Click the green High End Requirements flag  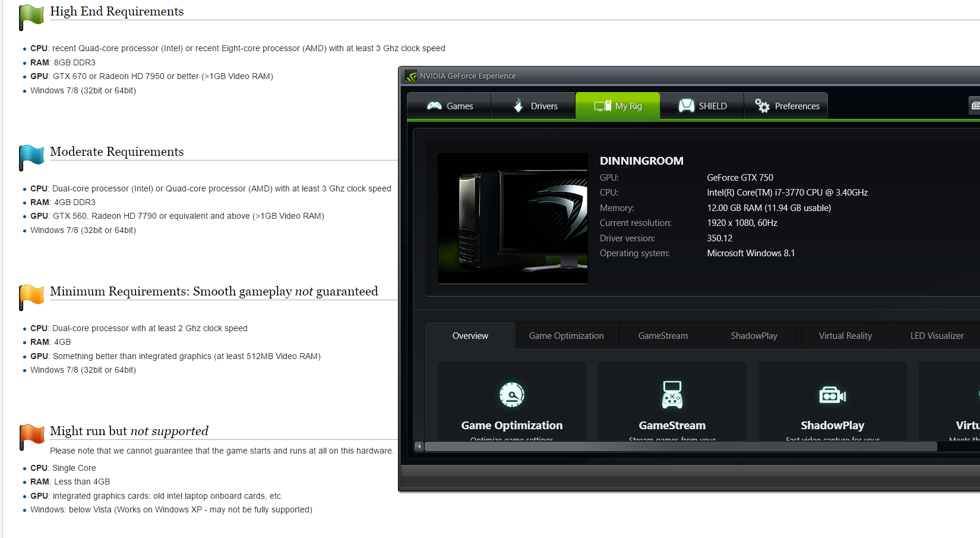31,17
